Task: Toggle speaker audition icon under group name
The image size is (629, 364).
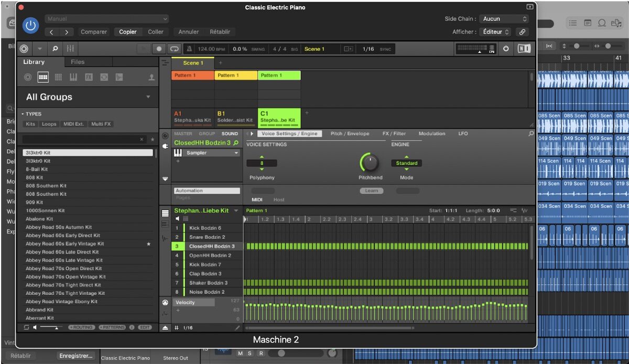Action: tap(178, 218)
